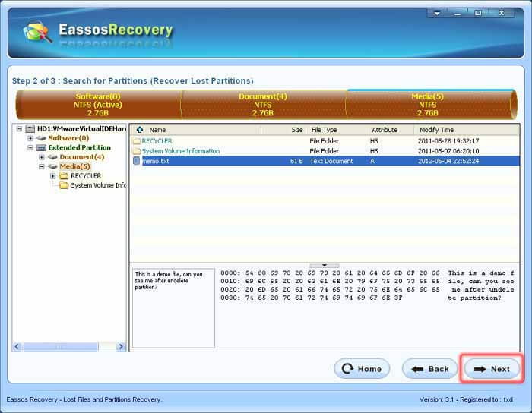Click the EassosRecovery logo icon

(x=38, y=32)
